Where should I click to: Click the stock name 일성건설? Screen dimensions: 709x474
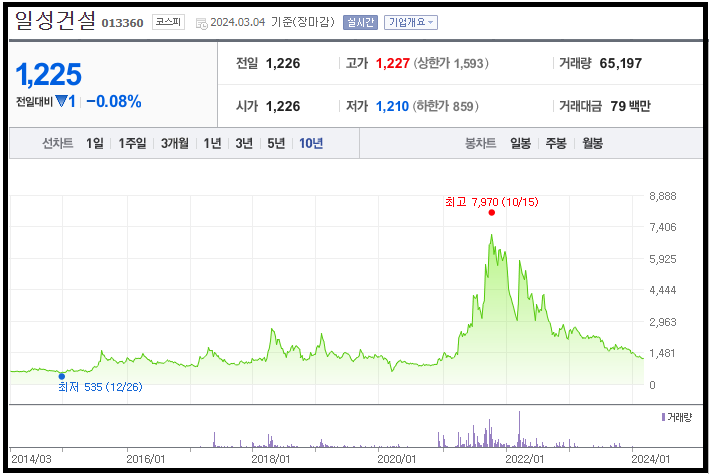tap(55, 21)
